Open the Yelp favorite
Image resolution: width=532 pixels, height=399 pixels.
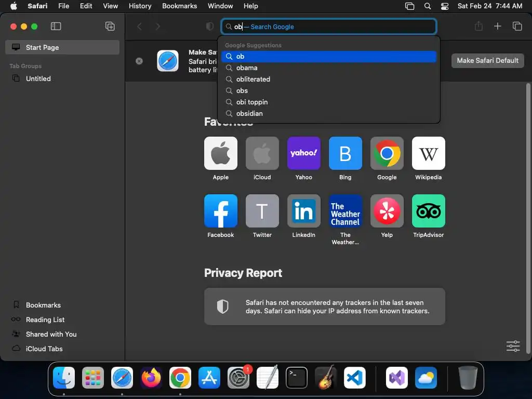click(x=387, y=211)
